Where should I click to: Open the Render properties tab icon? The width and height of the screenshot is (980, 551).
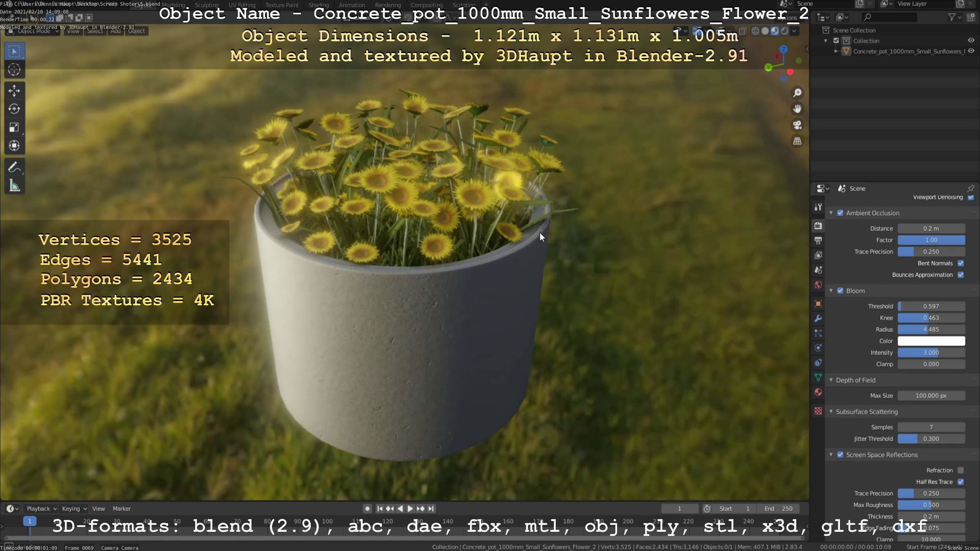coord(818,226)
